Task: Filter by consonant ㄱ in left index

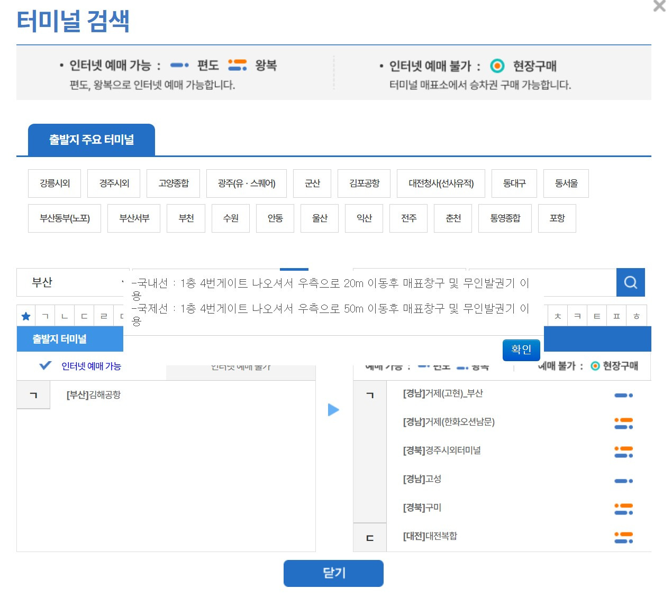Action: [x=45, y=316]
